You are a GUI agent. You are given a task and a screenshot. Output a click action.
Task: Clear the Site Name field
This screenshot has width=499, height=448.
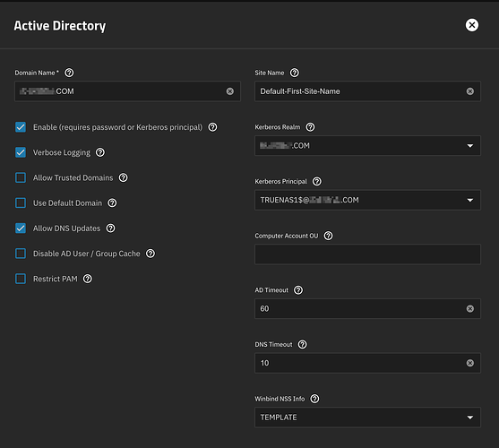tap(470, 91)
